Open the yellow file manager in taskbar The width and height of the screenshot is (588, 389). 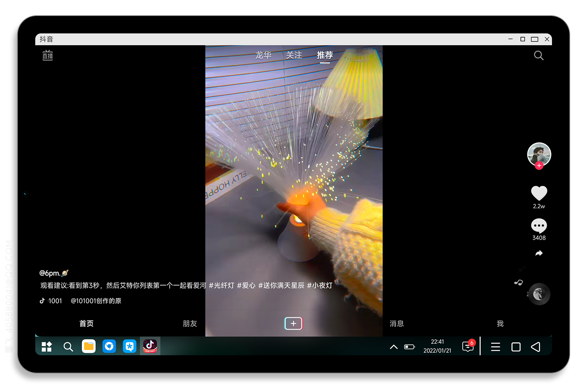[x=89, y=346]
